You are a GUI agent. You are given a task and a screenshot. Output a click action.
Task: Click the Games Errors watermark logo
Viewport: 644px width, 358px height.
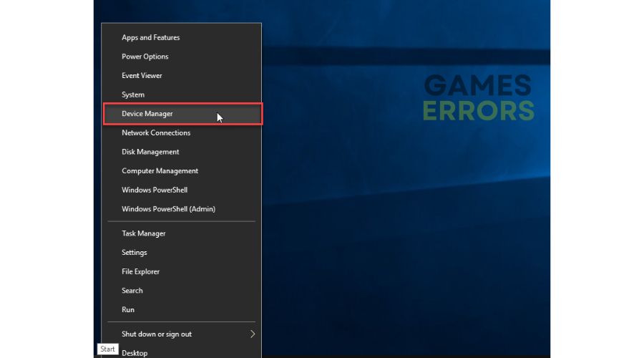[x=478, y=98]
